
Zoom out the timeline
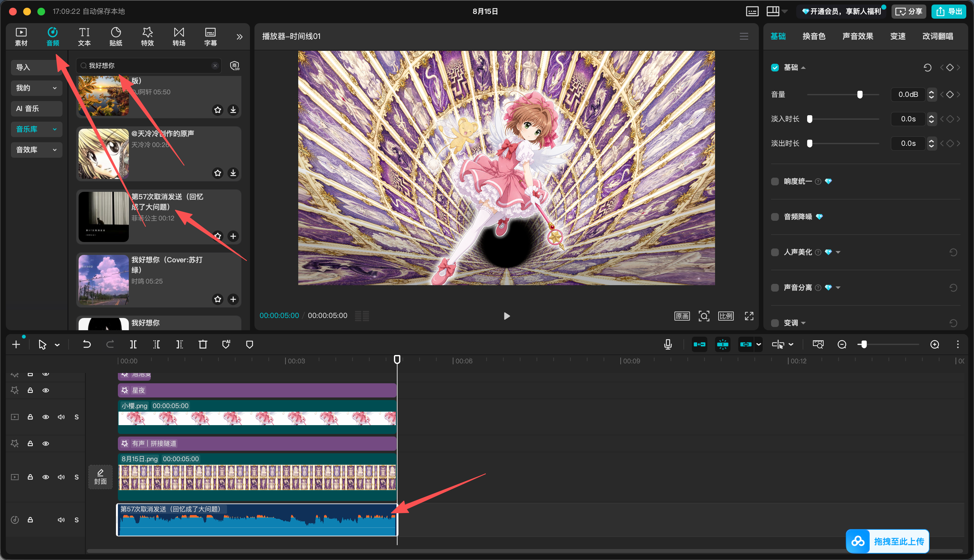pos(842,344)
